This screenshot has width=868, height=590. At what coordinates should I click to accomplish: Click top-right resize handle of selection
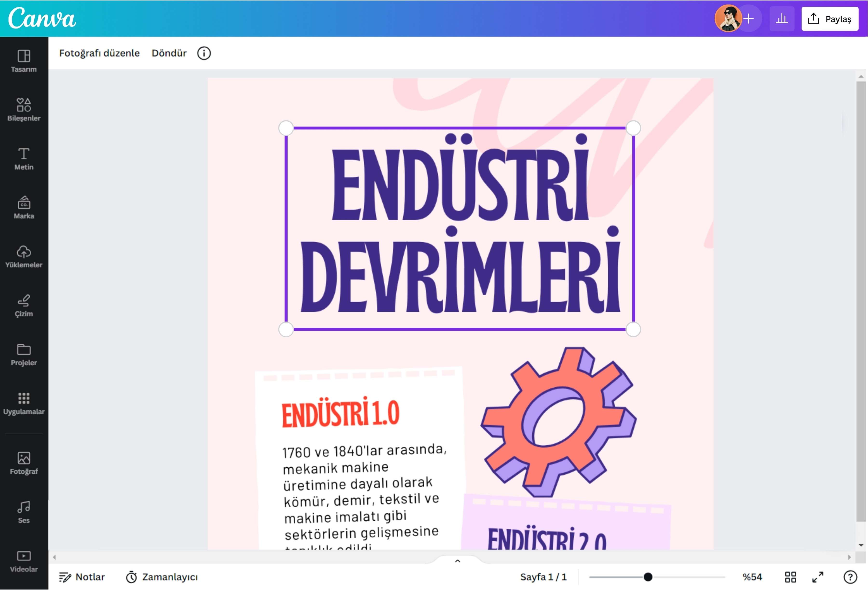[633, 128]
